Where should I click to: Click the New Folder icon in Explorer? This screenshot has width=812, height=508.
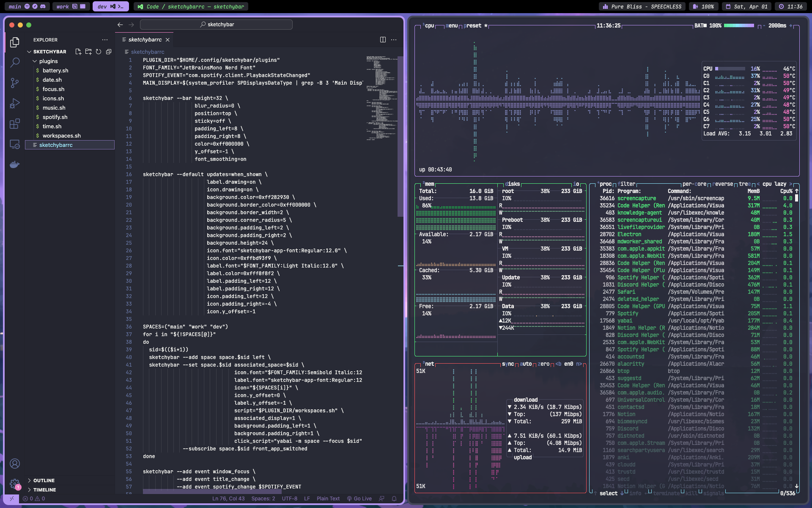click(x=88, y=52)
